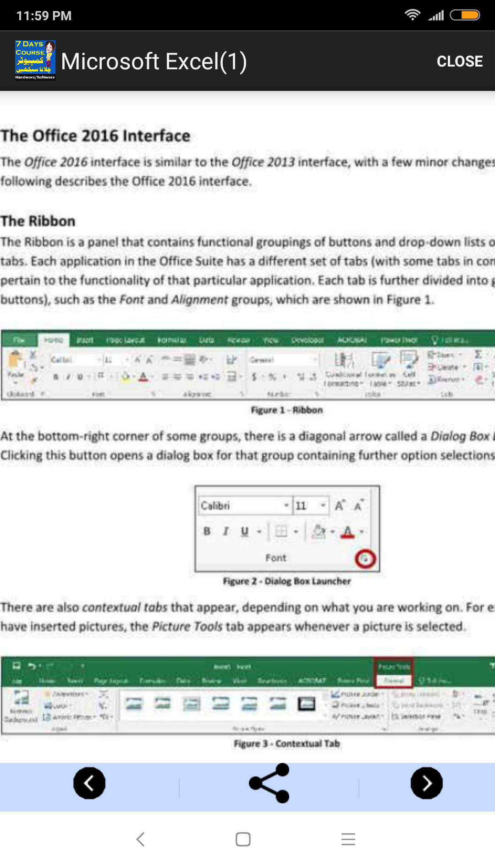Open Android recent apps menu button
The width and height of the screenshot is (495, 868).
[x=348, y=839]
